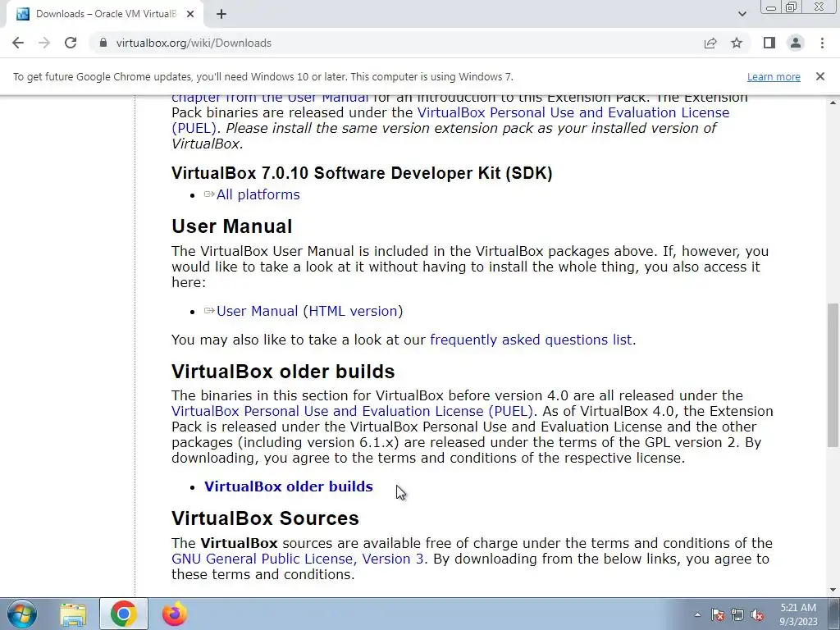This screenshot has height=630, width=840.
Task: Open the SDK All platforms link
Action: coord(258,194)
